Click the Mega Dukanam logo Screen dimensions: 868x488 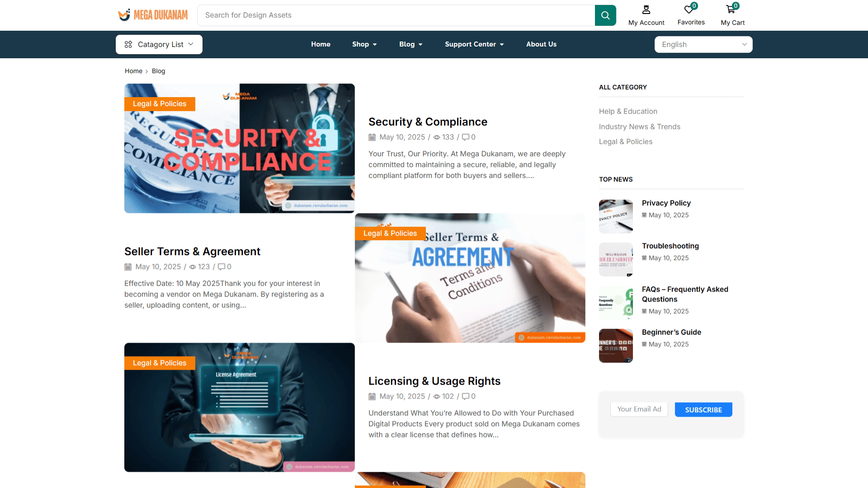coord(153,15)
